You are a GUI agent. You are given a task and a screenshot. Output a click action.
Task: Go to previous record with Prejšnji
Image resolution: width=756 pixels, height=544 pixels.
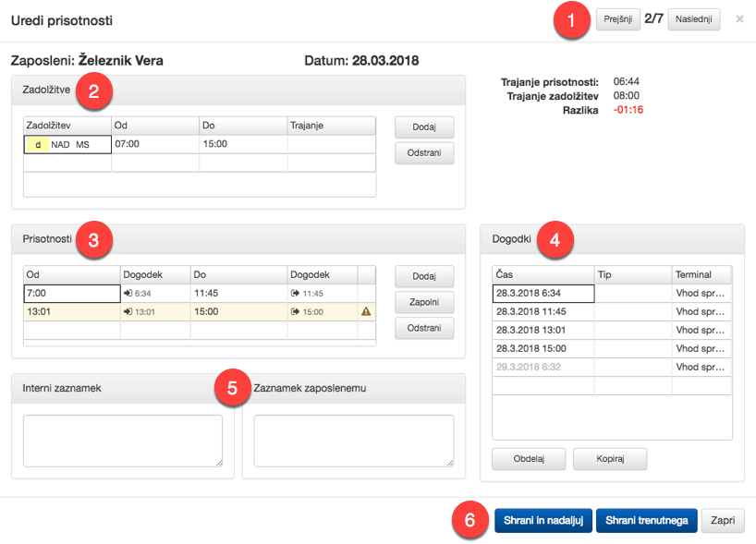pos(618,19)
